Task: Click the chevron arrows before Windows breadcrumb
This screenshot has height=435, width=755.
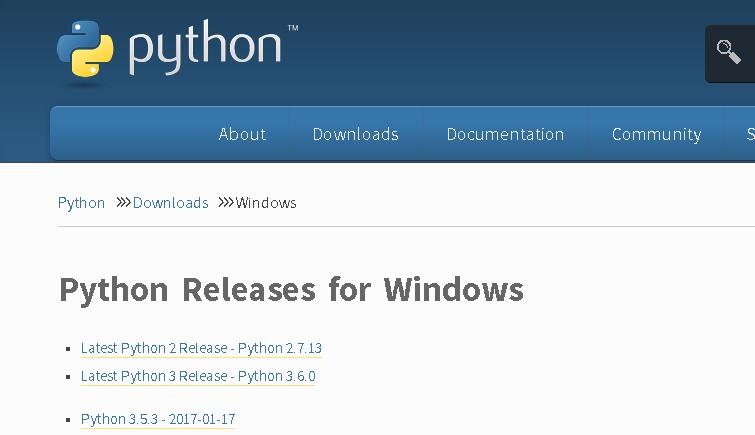Action: coord(226,202)
